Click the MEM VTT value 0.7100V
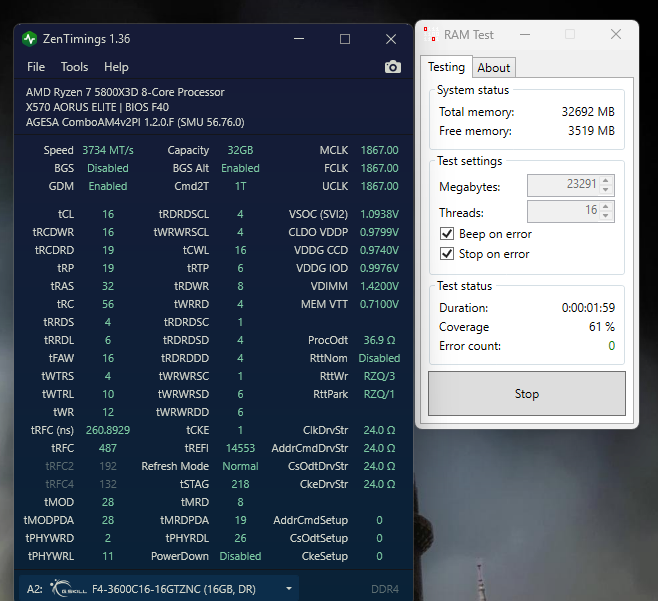Viewport: 658px width, 601px height. [x=379, y=304]
